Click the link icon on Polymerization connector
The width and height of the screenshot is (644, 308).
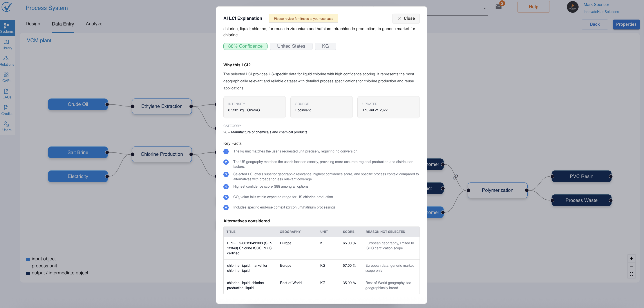pyautogui.click(x=456, y=177)
